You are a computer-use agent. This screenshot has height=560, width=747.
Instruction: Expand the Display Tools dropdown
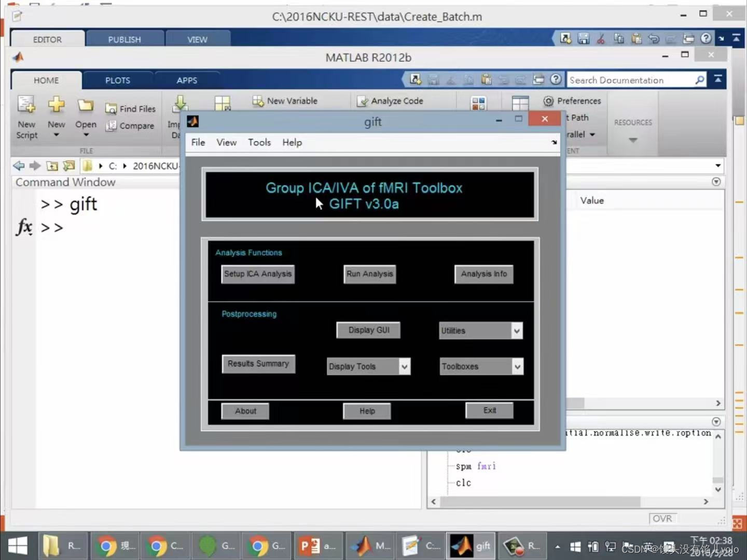pos(369,367)
